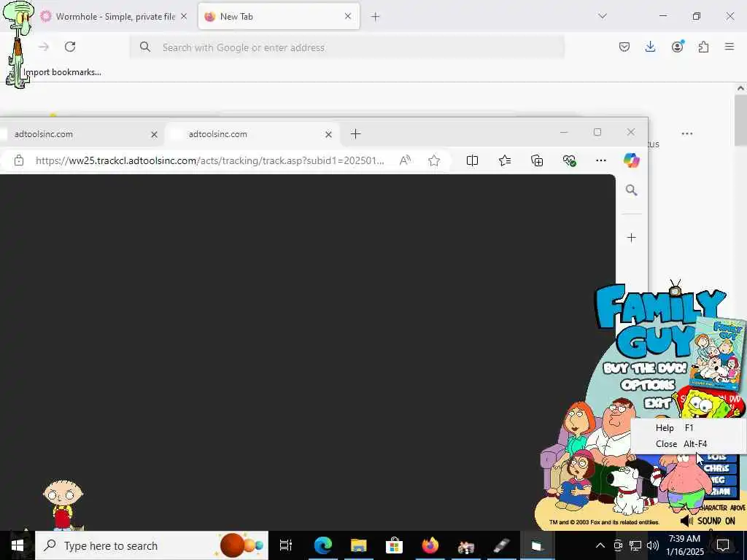Open notification center on taskbar
The width and height of the screenshot is (747, 560).
(x=723, y=545)
